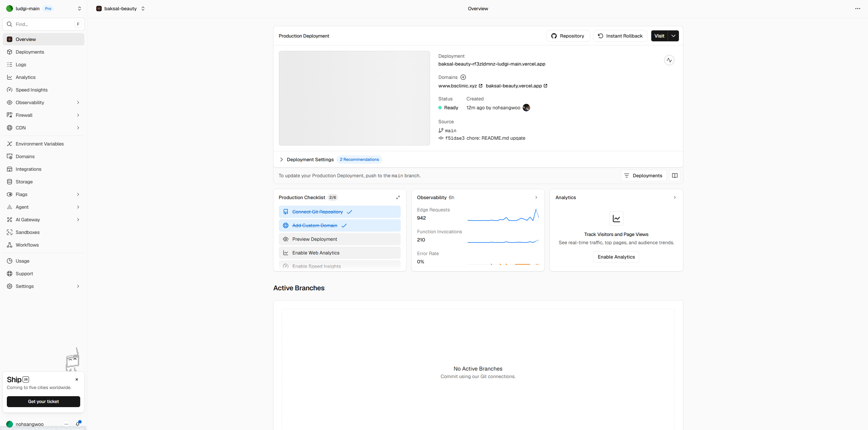Click the Support sidebar icon
Viewport: 868px width, 430px height.
click(x=10, y=274)
